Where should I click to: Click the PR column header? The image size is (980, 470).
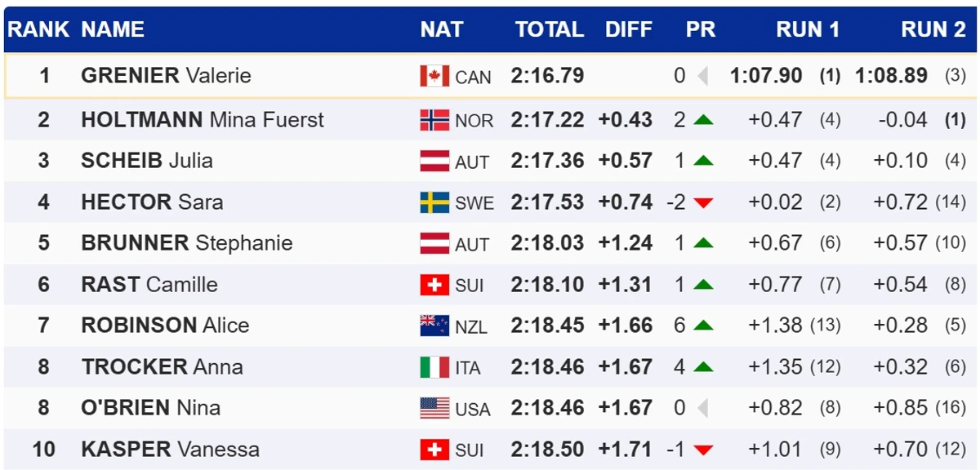point(700,30)
